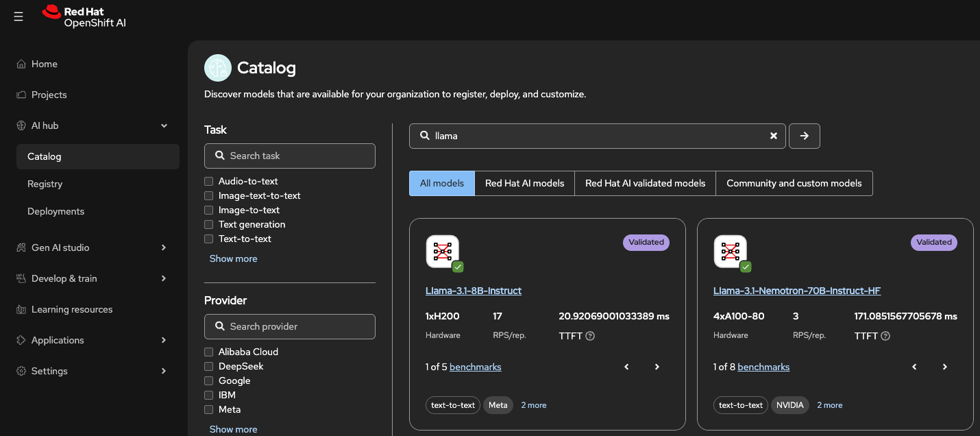This screenshot has width=980, height=436.
Task: Open Catalog in the sidebar
Action: [x=98, y=156]
